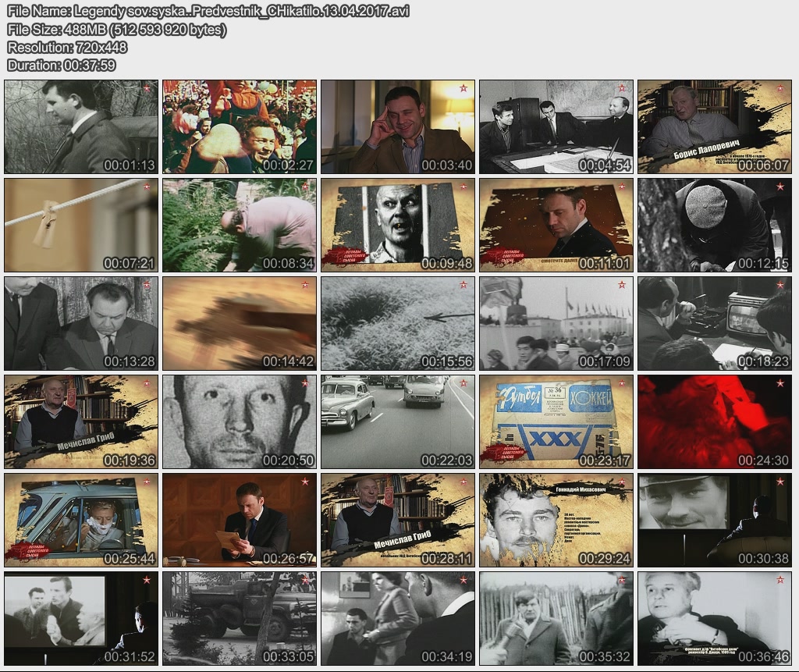The width and height of the screenshot is (799, 672).
Task: Select the military truck frame at 00:33:05
Action: [x=240, y=618]
